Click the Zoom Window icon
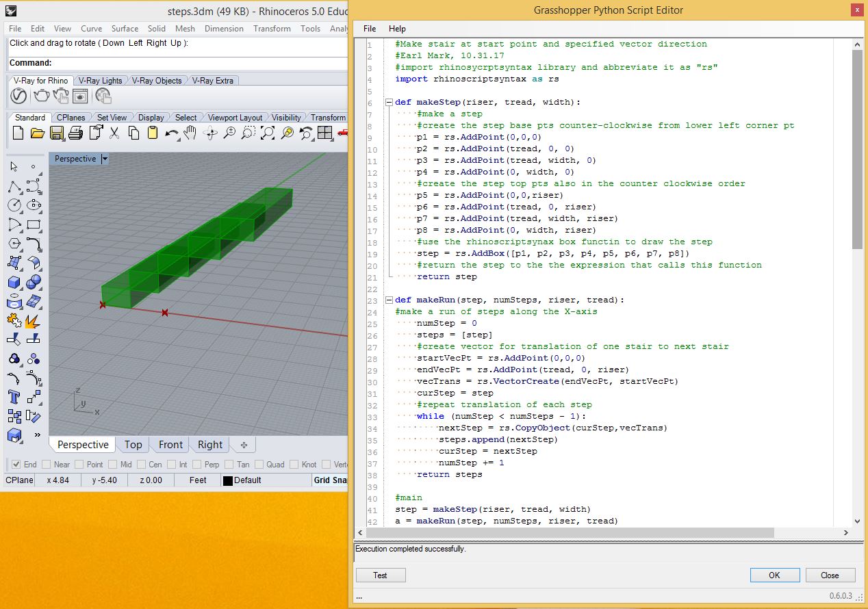868x609 pixels. tap(248, 133)
